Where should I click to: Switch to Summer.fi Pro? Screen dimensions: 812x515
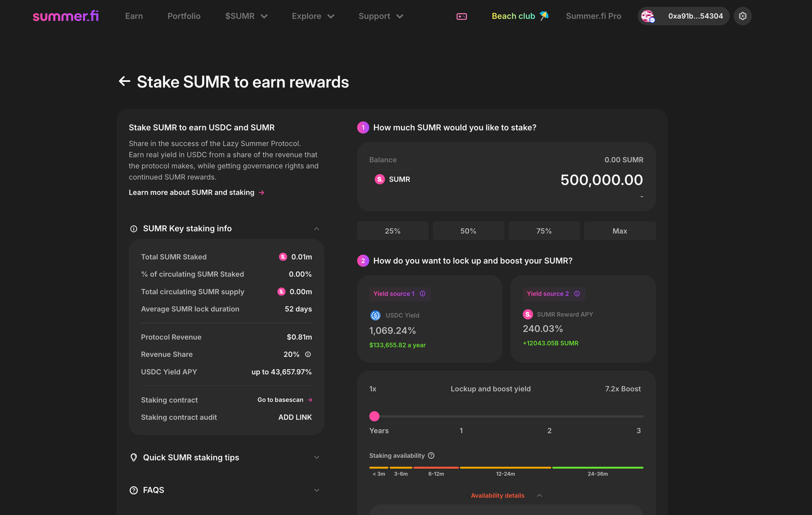594,16
